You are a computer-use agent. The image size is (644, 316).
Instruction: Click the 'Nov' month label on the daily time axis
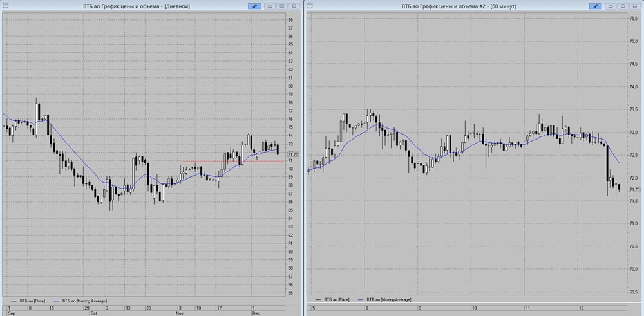pos(180,313)
